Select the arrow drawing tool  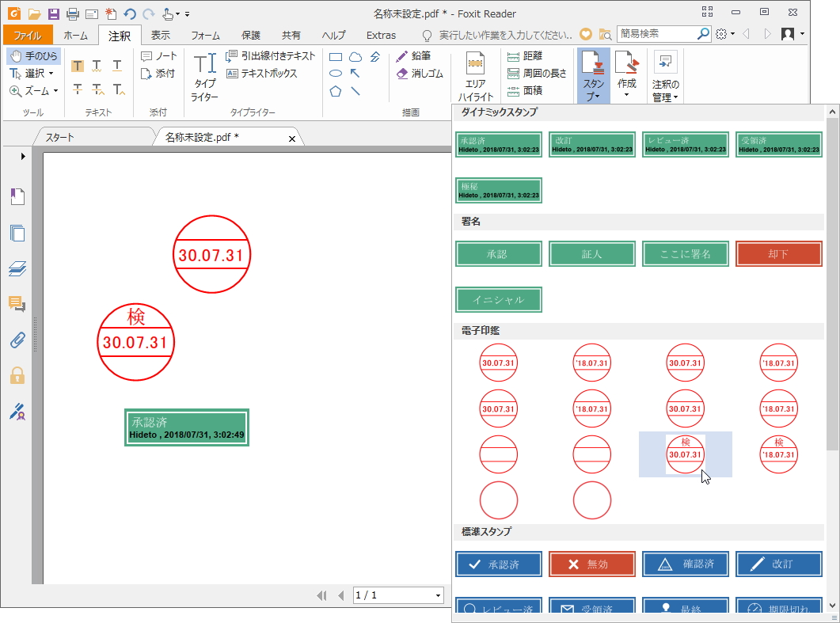click(x=355, y=74)
